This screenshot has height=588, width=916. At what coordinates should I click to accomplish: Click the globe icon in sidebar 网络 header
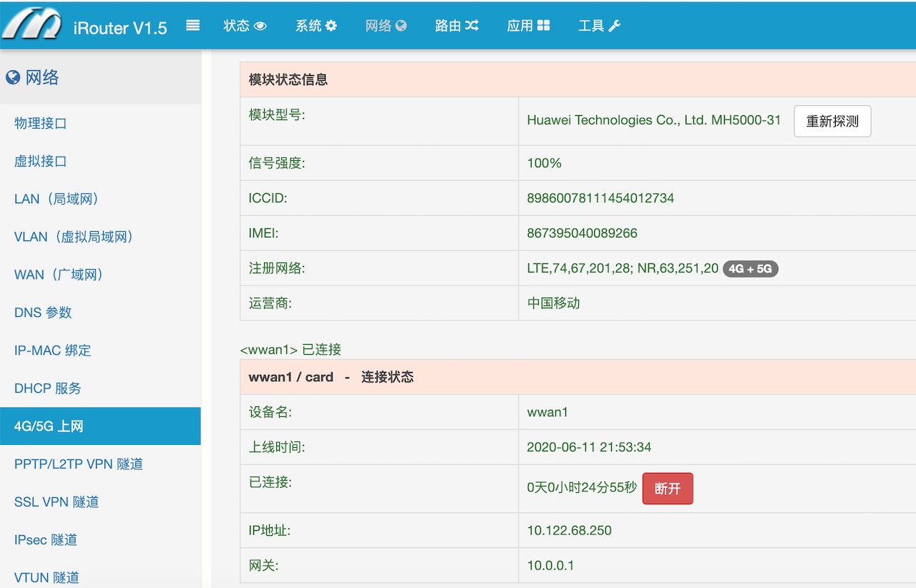click(x=13, y=78)
